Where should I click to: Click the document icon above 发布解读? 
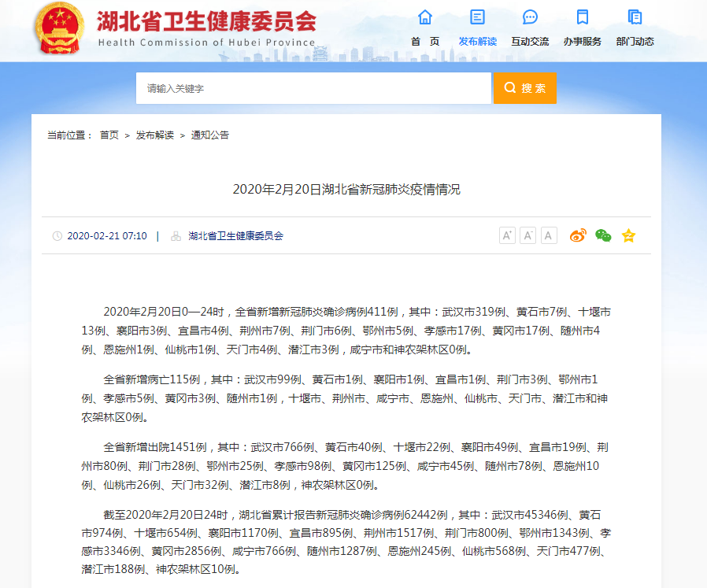(x=477, y=17)
